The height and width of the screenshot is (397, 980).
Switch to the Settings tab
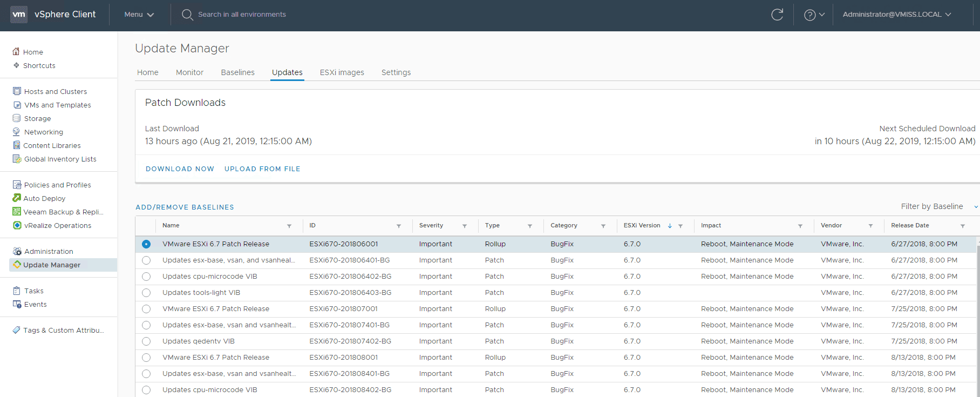pos(396,72)
